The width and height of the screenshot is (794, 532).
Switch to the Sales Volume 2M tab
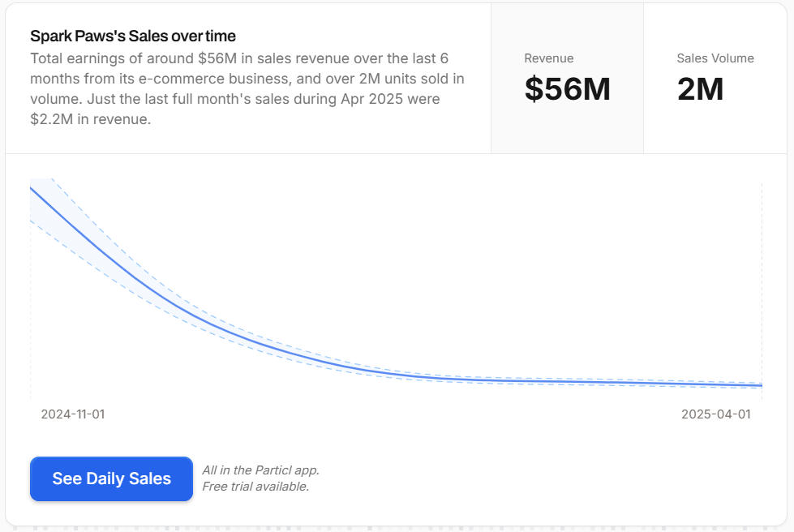pyautogui.click(x=715, y=78)
